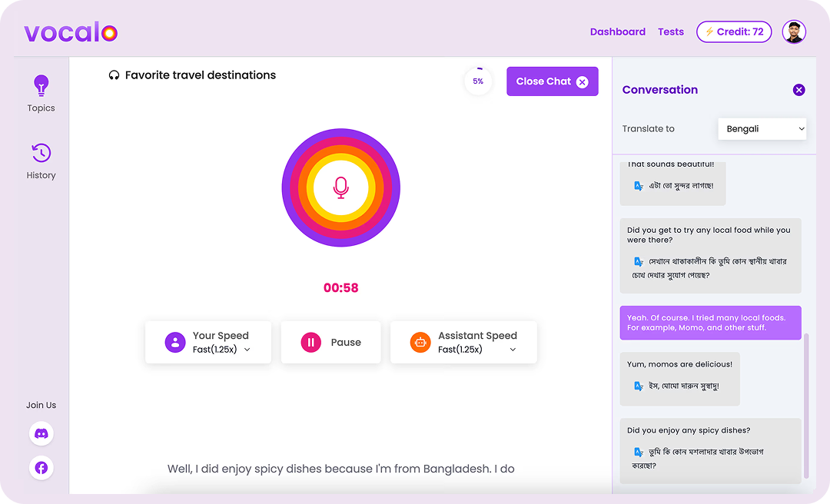Click the Credit: 72 button
The height and width of the screenshot is (504, 830).
coord(734,31)
